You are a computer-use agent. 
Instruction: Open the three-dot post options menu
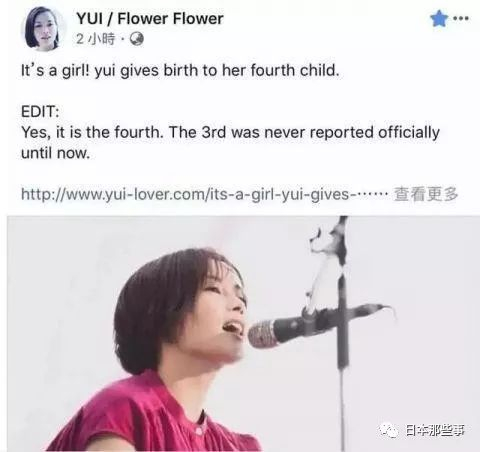click(461, 19)
